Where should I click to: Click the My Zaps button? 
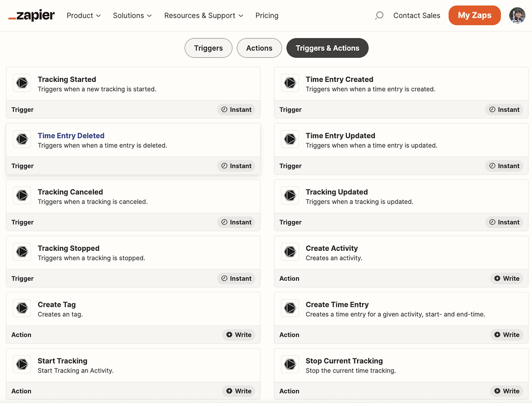click(x=474, y=15)
